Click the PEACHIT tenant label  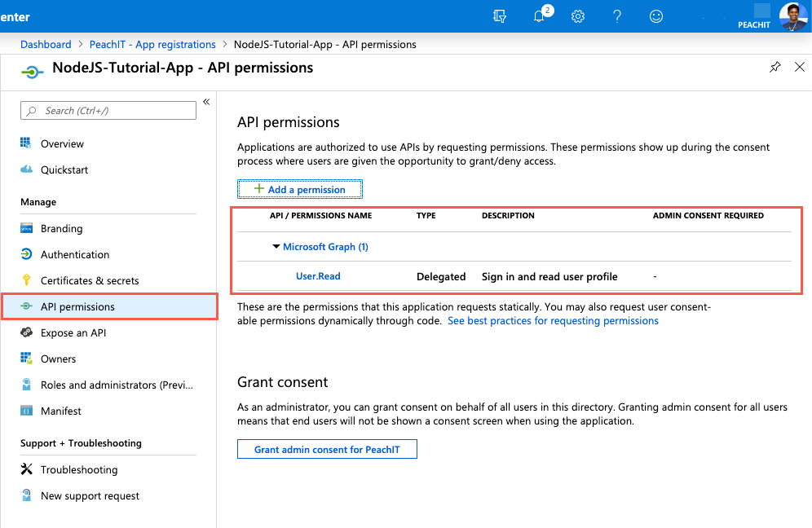[x=754, y=24]
